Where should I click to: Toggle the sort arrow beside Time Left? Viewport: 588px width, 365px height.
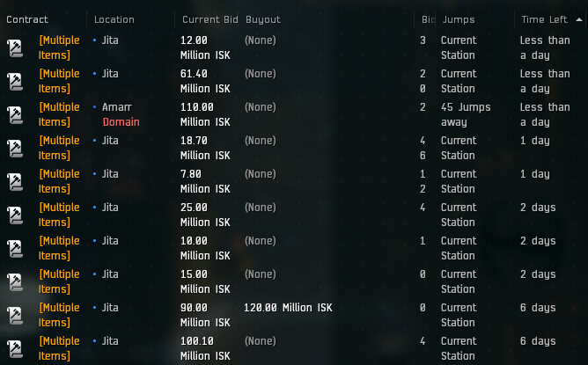coord(579,19)
